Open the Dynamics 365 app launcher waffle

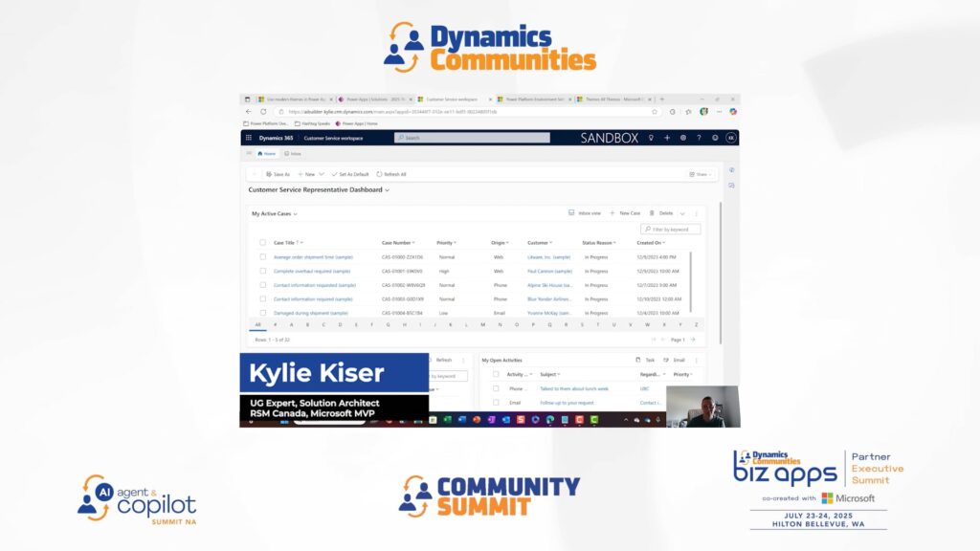(249, 138)
